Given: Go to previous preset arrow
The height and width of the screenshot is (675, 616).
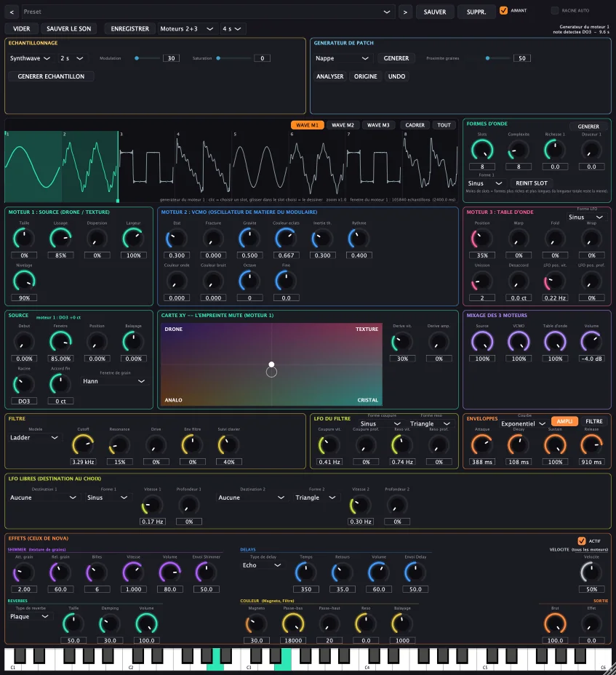Looking at the screenshot, I should click(x=12, y=12).
